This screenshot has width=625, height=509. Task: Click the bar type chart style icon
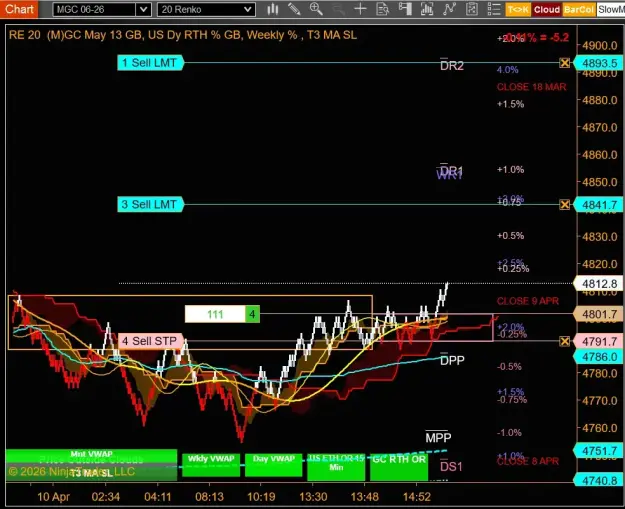pyautogui.click(x=273, y=9)
